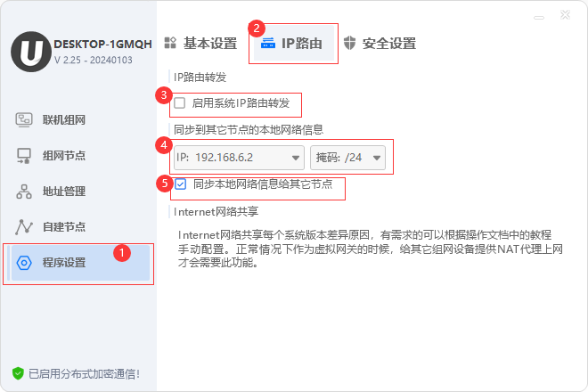The width and height of the screenshot is (588, 392).
Task: Click the 自建节点 graph icon
Action: coord(24,227)
